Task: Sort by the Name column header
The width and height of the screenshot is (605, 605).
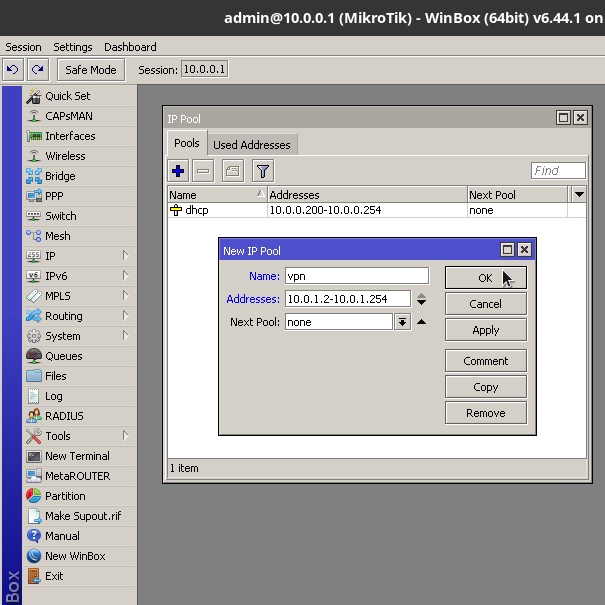Action: [x=217, y=195]
